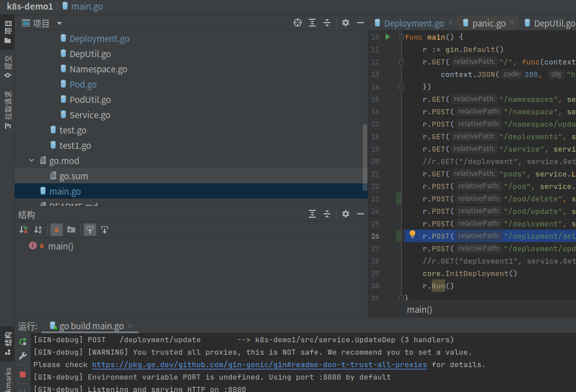Open run settings wrench icon
576x392 pixels.
pyautogui.click(x=23, y=356)
